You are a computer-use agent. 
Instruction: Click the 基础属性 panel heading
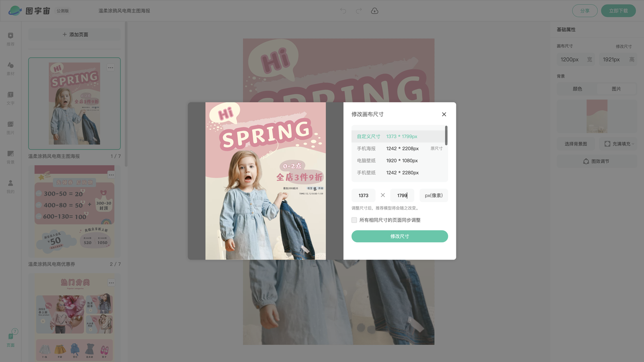(566, 30)
